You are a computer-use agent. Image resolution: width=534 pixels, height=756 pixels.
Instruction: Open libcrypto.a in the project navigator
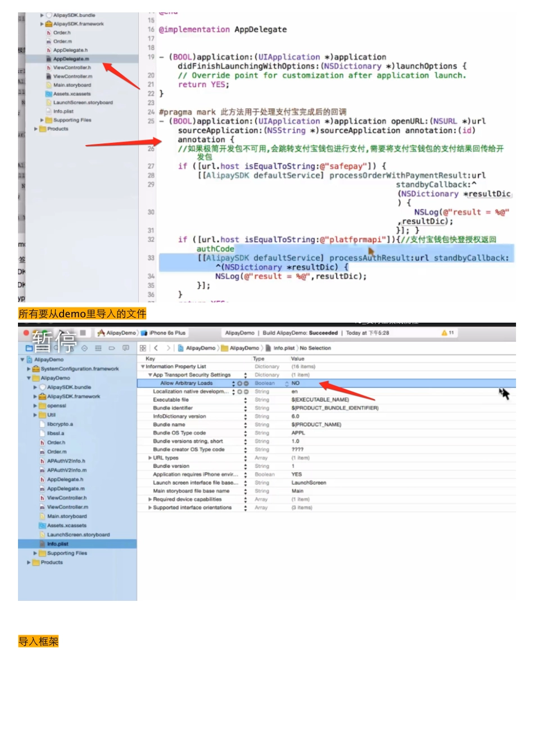pos(60,424)
